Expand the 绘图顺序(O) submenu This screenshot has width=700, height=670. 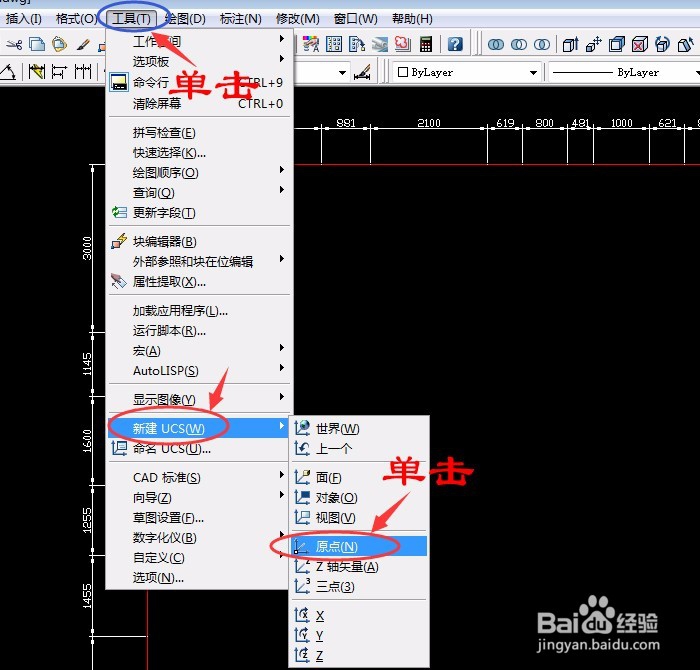[x=200, y=172]
